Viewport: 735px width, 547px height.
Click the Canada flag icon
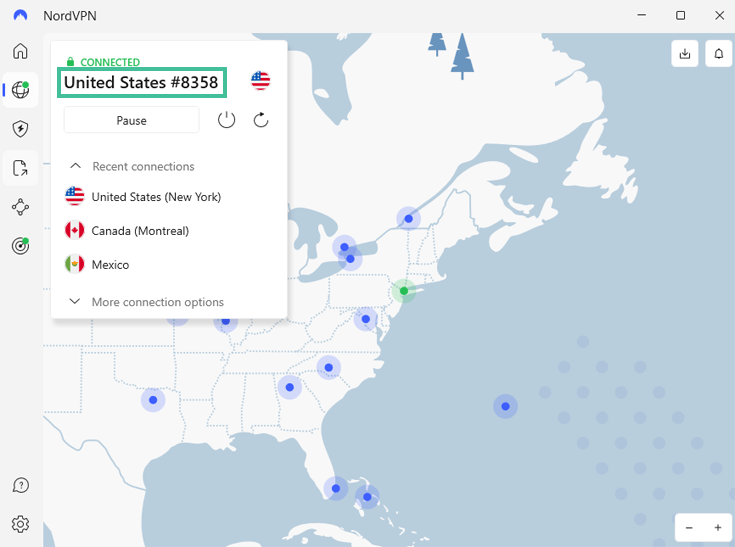75,230
